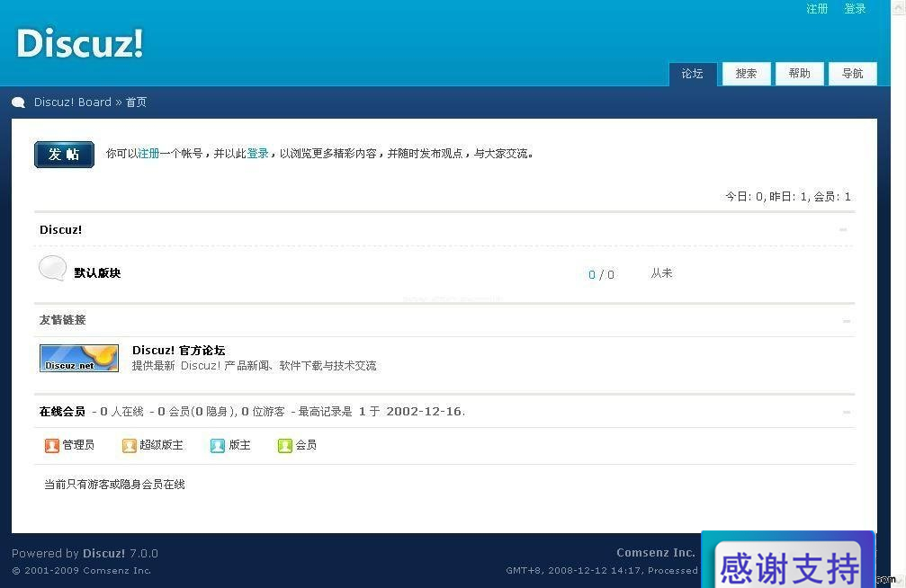Click the 从未 last post text
Screen dimensions: 906x588
[661, 272]
